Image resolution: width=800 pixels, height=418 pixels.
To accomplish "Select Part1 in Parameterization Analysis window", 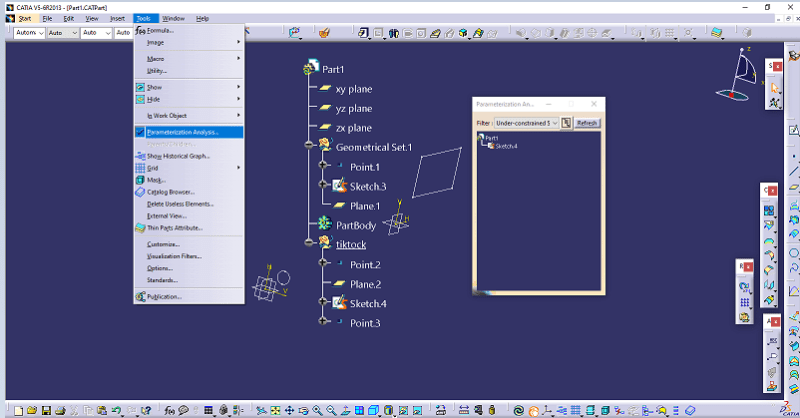I will [x=491, y=138].
